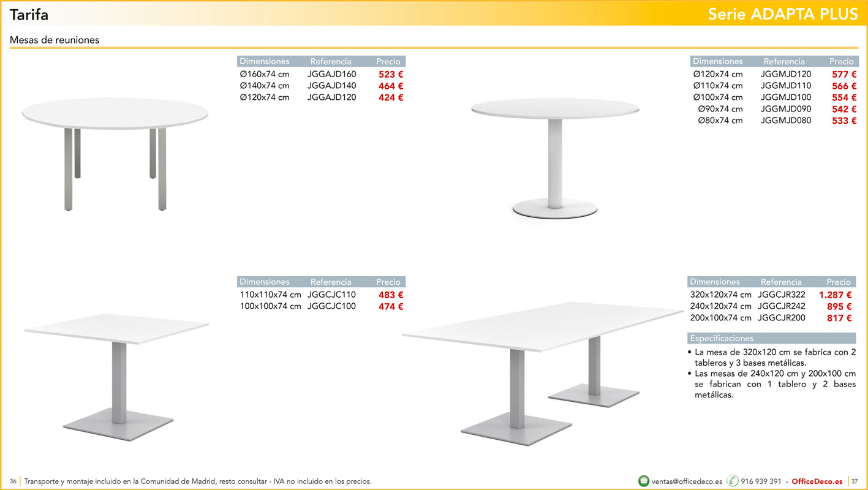Select dimension Ø90x74 cm

click(x=720, y=109)
